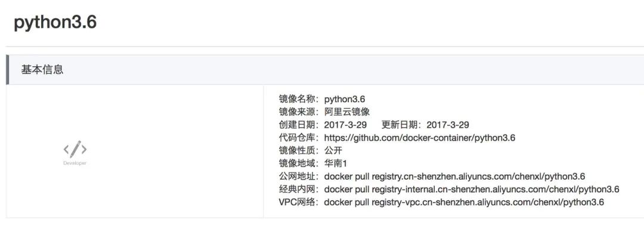The height and width of the screenshot is (228, 644).
Task: Click the 创建日期 value 2017-3-29
Action: (x=345, y=125)
